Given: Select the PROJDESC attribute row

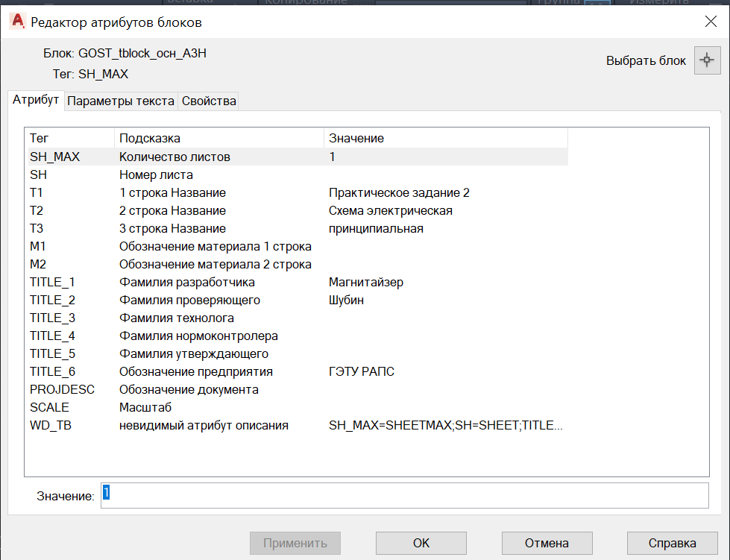Looking at the screenshot, I should click(298, 390).
